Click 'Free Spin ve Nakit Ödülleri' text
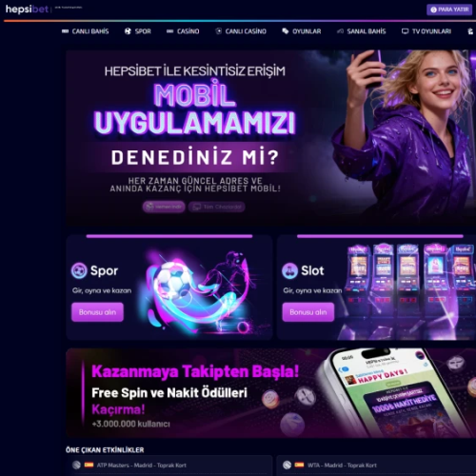The image size is (476, 476). (169, 393)
